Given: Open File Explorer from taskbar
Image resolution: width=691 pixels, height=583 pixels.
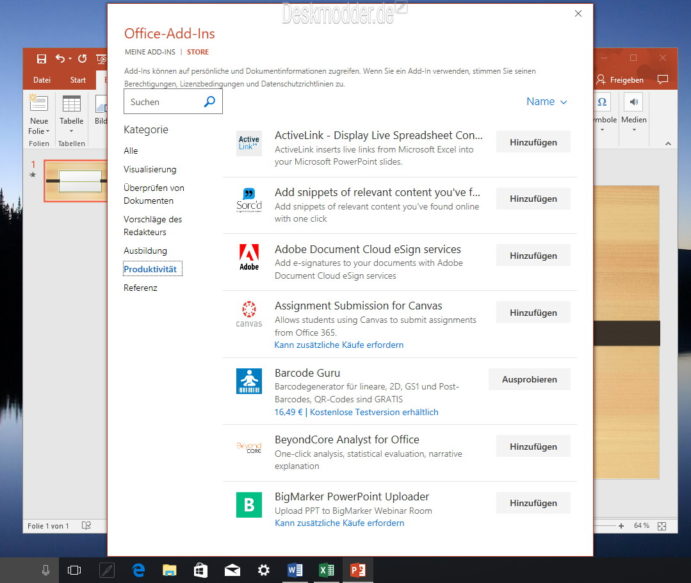Looking at the screenshot, I should click(x=170, y=570).
